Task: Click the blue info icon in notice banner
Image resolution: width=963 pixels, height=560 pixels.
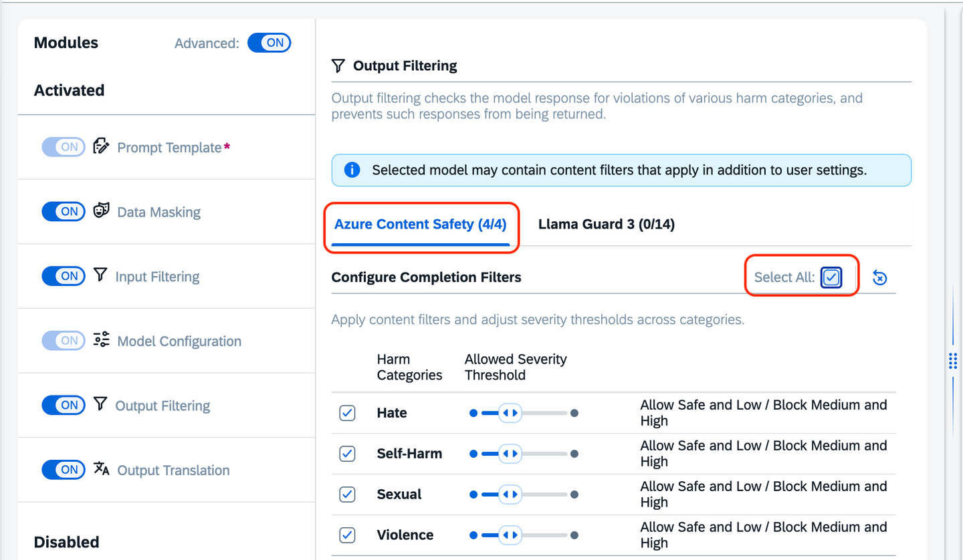Action: [352, 170]
